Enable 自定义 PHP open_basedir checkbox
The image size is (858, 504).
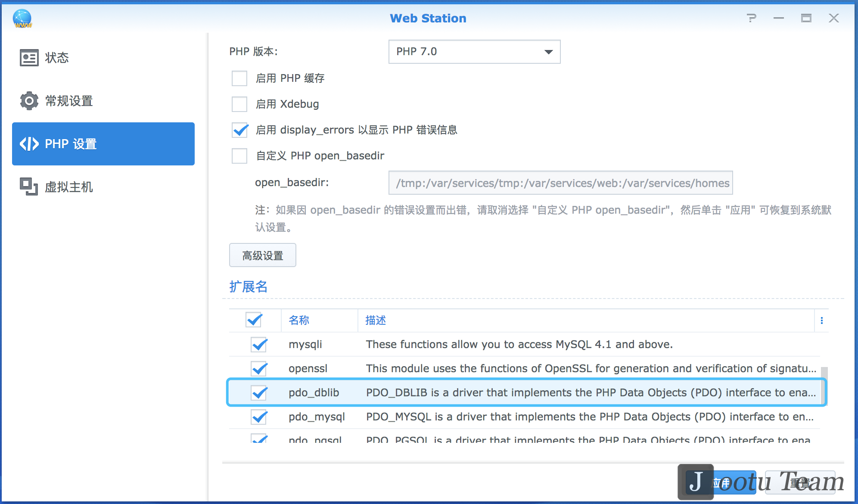(x=239, y=156)
